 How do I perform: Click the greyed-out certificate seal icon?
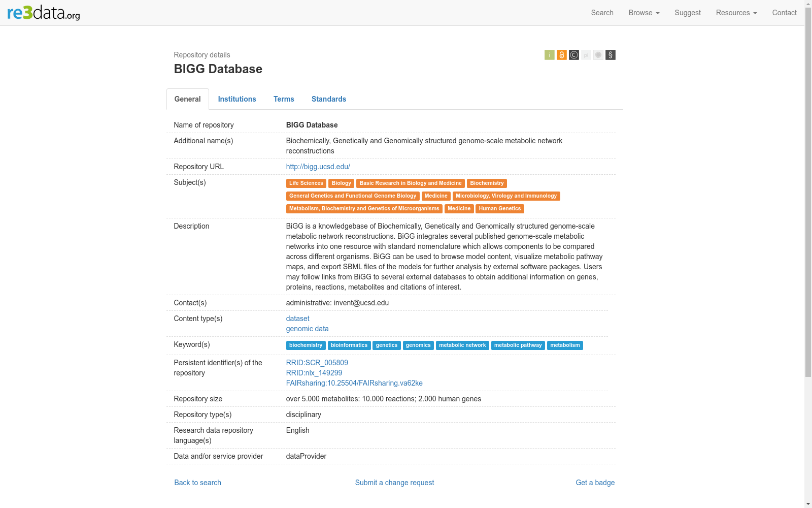(x=598, y=55)
